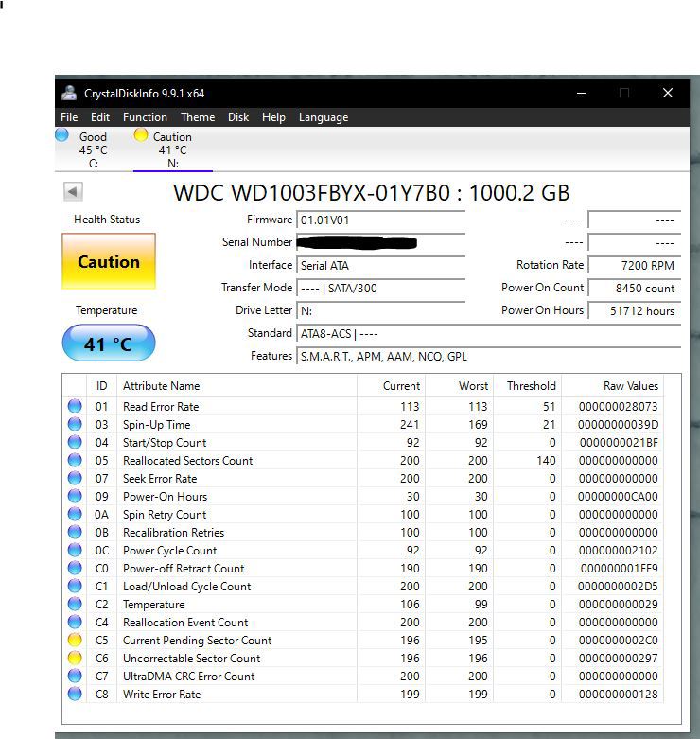Click status circle for Reallocated Sectors Count row
Viewport: 700px width, 739px height.
[x=75, y=460]
